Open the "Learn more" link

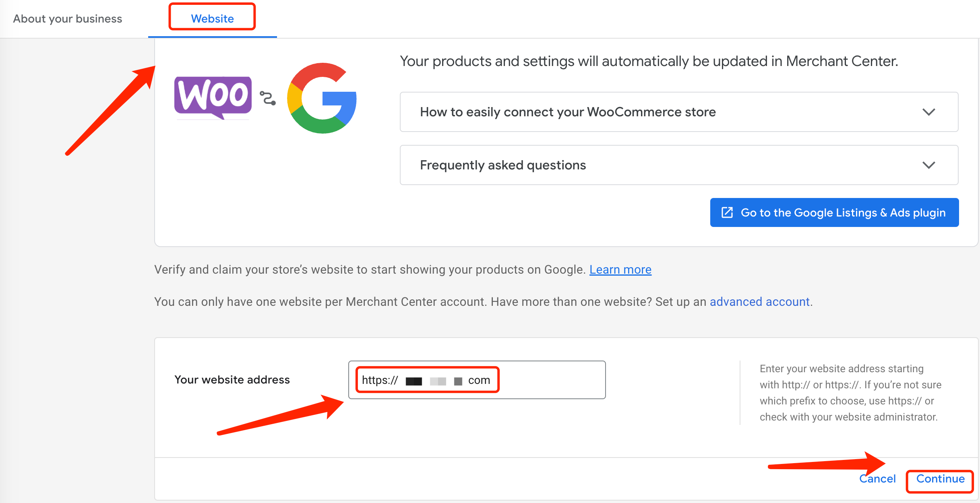(620, 270)
